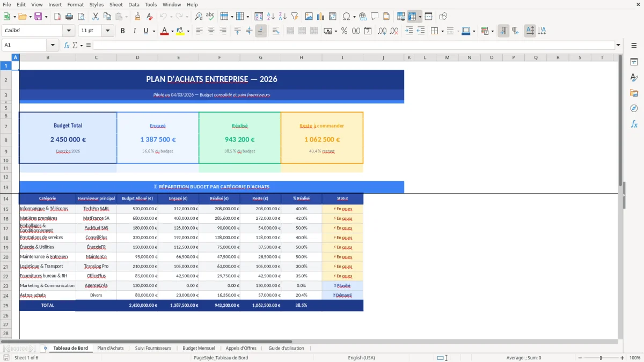Open the Font Name dropdown arrow

click(68, 31)
